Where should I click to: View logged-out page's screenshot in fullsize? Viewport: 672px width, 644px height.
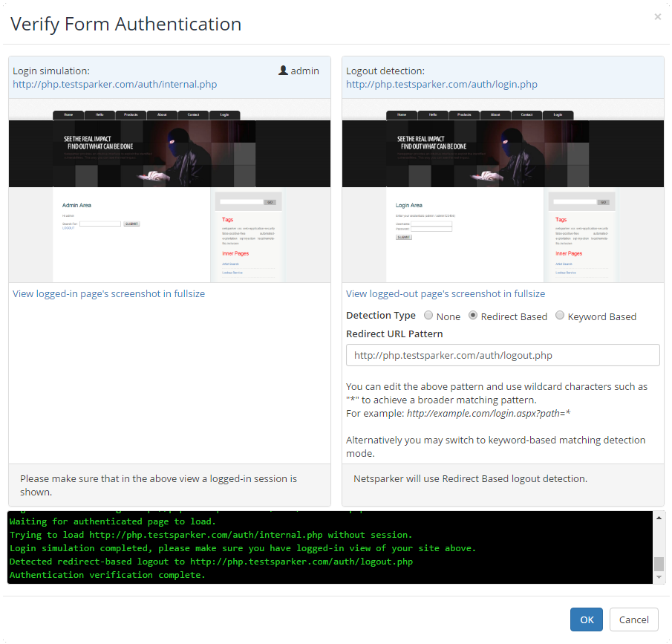[446, 293]
